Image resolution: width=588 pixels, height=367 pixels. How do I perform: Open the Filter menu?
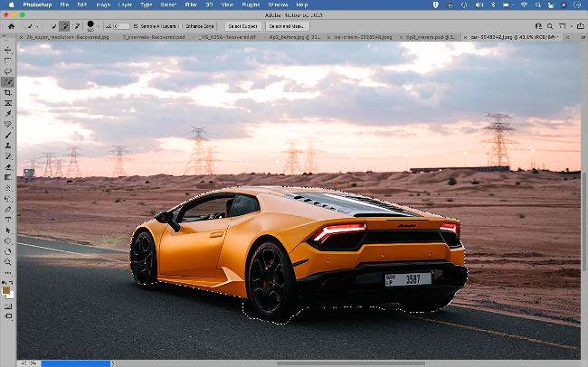(193, 5)
